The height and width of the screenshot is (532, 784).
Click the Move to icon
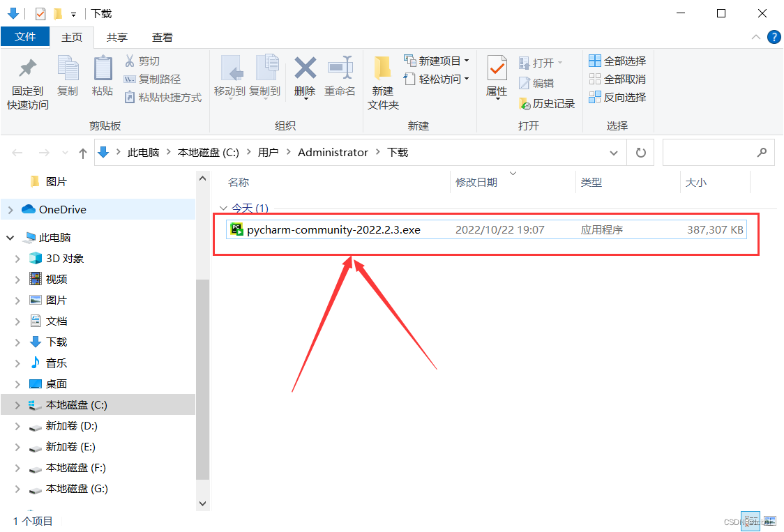232,68
